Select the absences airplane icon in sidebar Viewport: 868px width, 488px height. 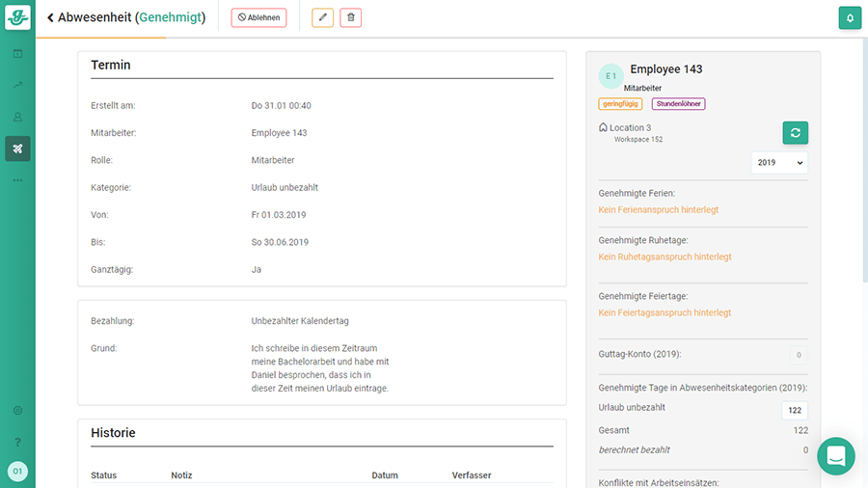(17, 149)
